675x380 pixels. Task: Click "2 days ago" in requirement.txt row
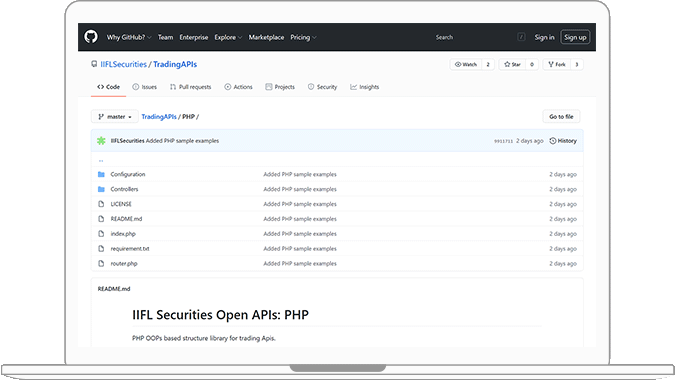click(x=563, y=249)
